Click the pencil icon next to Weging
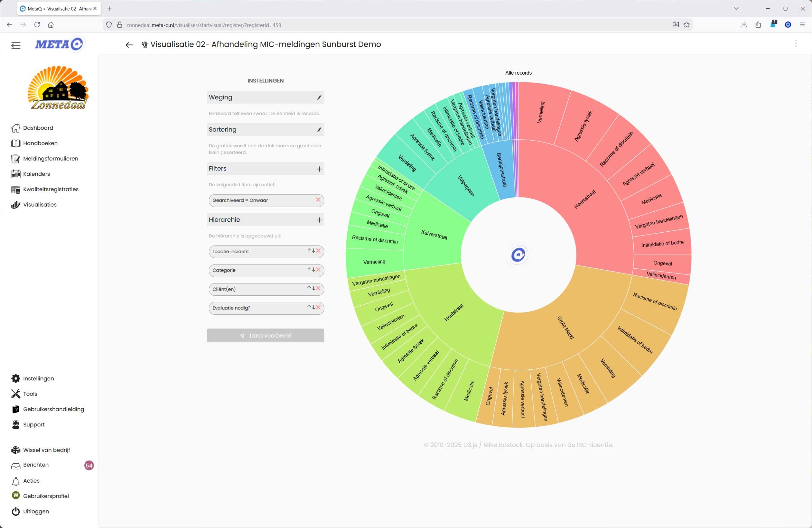Image resolution: width=812 pixels, height=528 pixels. (x=319, y=98)
